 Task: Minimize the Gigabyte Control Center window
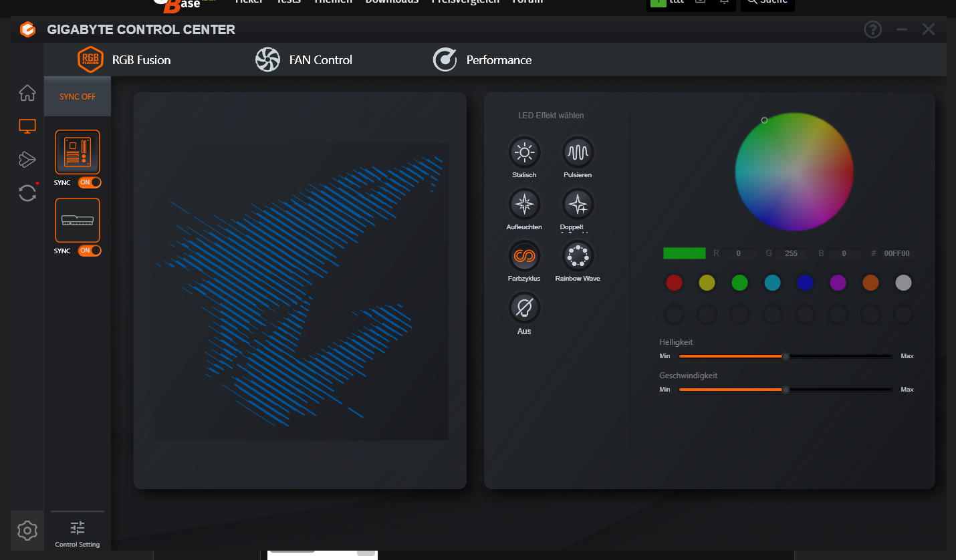point(902,29)
